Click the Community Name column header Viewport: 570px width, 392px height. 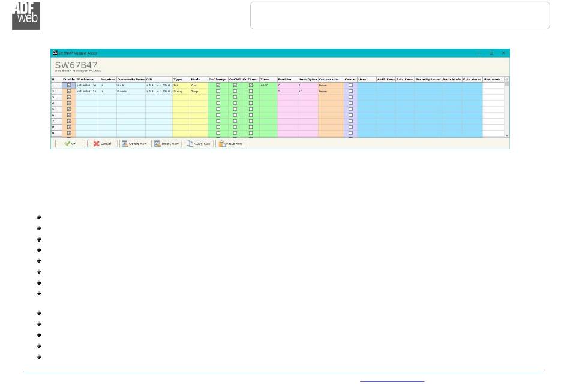[131, 79]
